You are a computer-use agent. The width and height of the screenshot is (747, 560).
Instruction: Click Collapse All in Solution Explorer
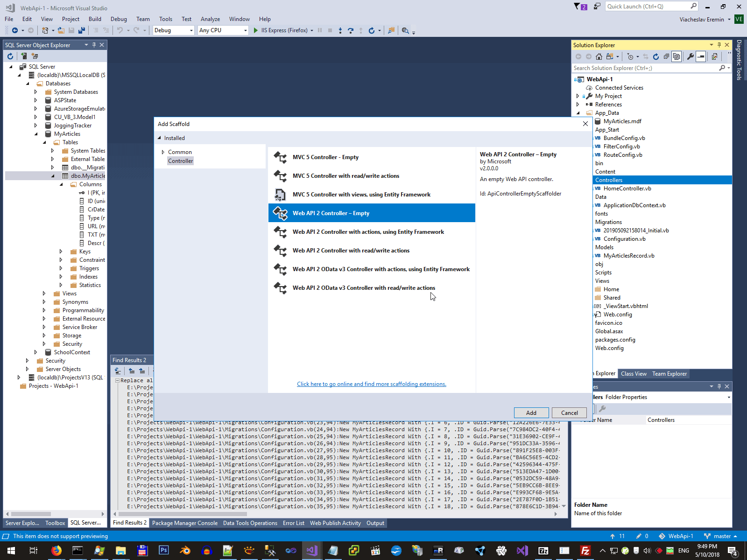666,56
